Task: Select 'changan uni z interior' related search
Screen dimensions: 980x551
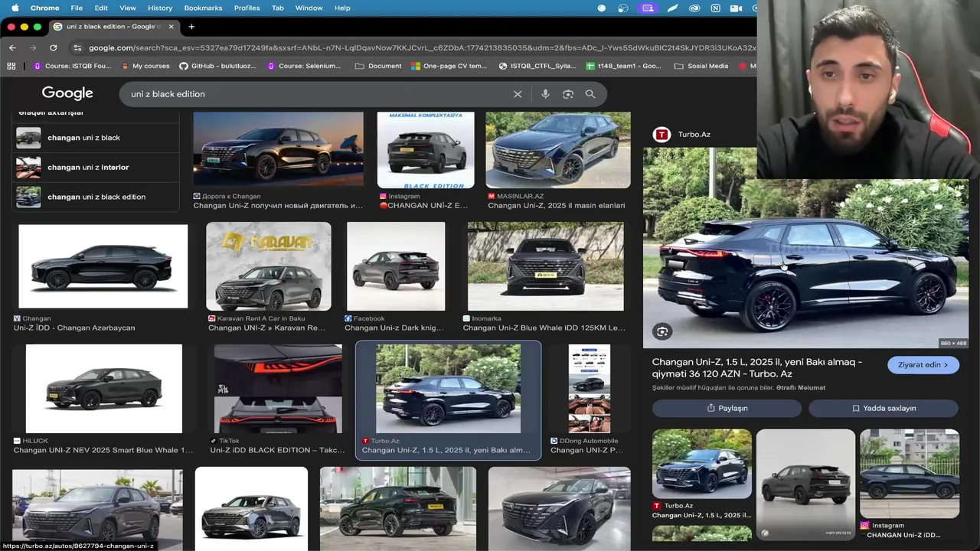Action: pos(96,167)
